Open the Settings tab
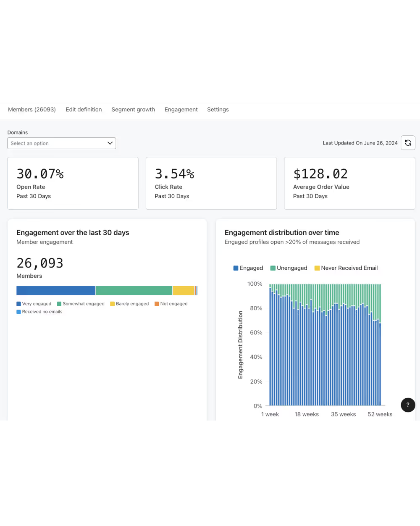This screenshot has width=420, height=526. click(x=218, y=110)
